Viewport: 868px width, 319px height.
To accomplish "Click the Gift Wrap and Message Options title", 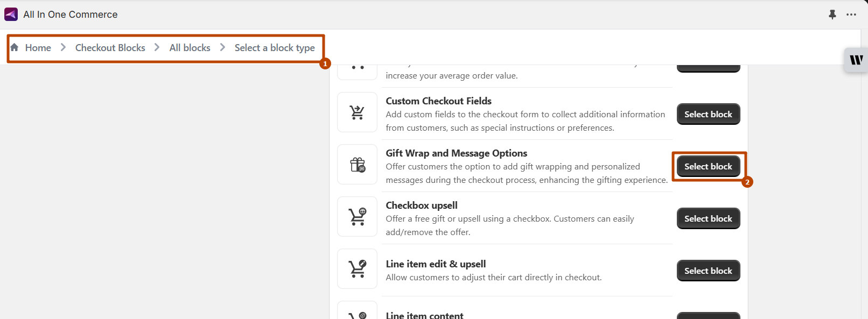I will pos(456,153).
